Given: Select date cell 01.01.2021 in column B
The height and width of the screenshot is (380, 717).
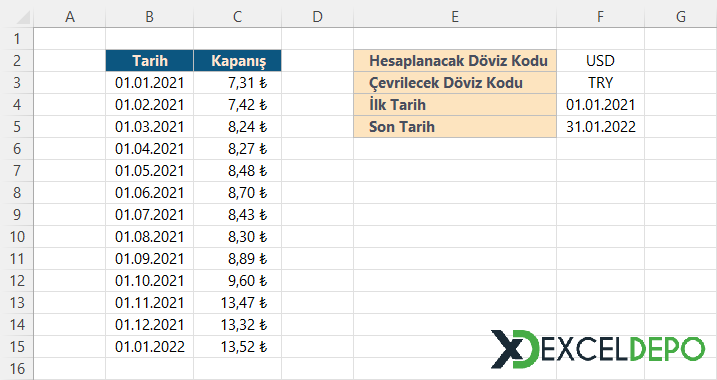Looking at the screenshot, I should (x=150, y=83).
